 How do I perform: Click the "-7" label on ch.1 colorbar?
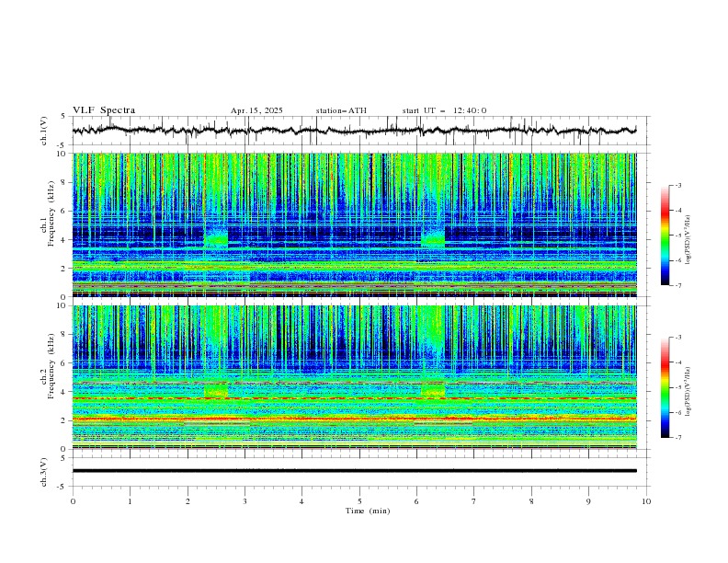point(677,285)
